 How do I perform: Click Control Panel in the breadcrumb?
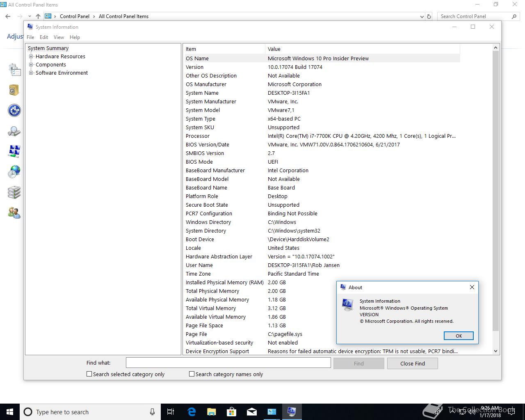75,16
